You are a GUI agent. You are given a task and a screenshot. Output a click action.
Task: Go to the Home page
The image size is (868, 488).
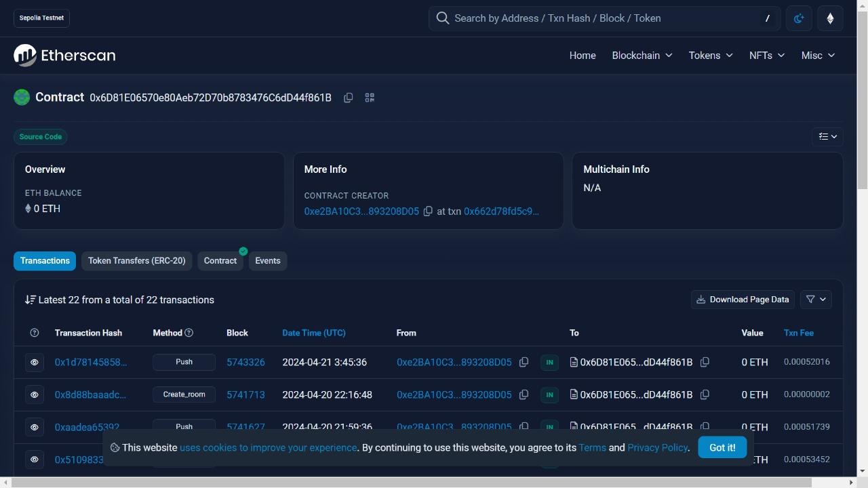583,56
